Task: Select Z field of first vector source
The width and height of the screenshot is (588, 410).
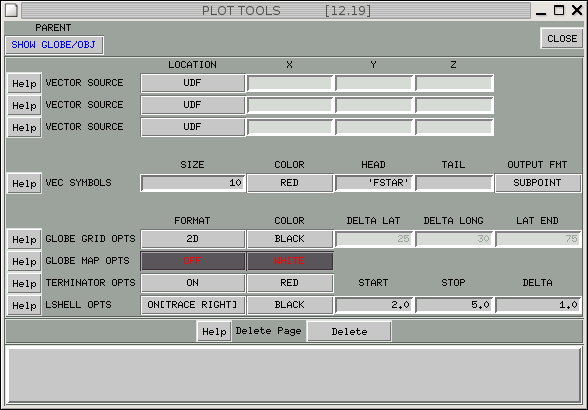Action: coord(454,83)
